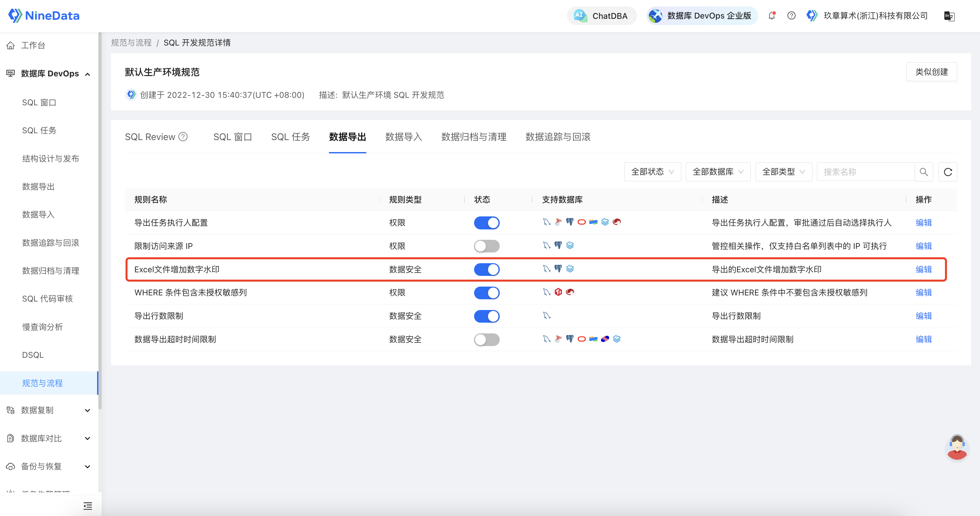Refresh the rules list
The height and width of the screenshot is (516, 980).
click(948, 172)
